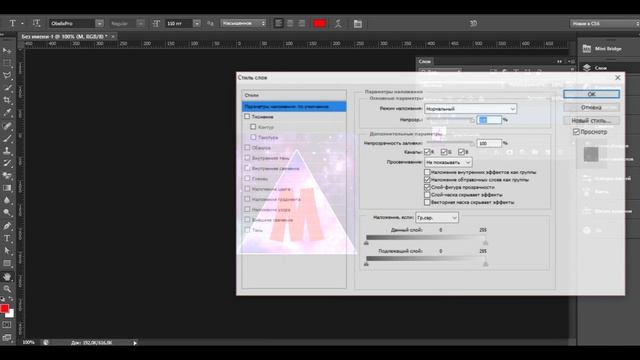Viewport: 640px width, 360px height.
Task: Select the Path Selection tool
Action: click(7, 251)
